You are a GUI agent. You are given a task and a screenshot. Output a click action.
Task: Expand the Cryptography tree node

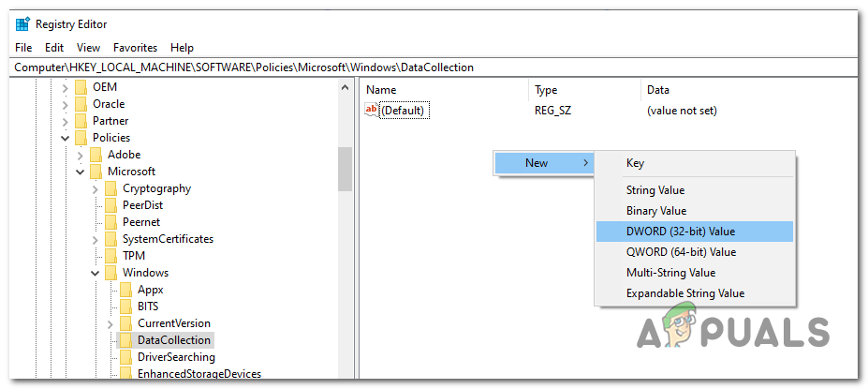click(x=96, y=188)
